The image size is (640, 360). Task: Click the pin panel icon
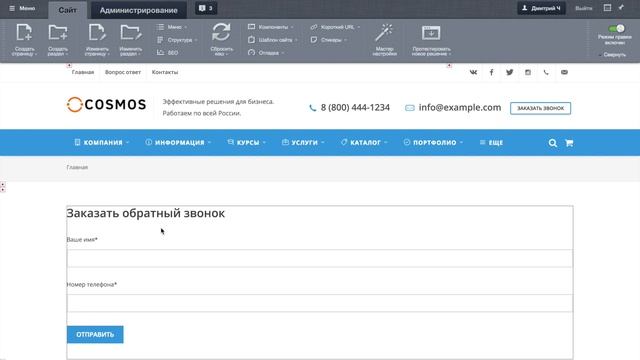(621, 8)
